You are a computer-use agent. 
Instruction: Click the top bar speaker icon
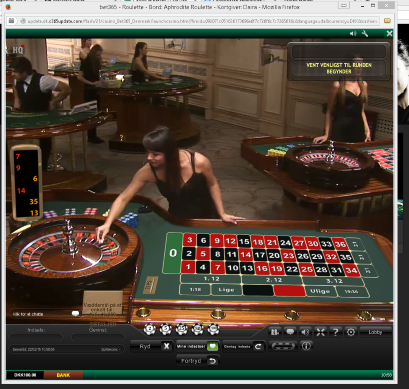coord(353,33)
